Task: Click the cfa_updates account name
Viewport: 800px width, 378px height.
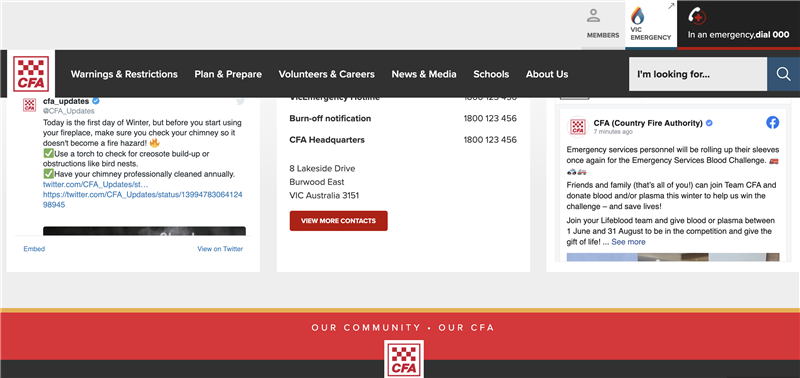Action: (x=66, y=101)
